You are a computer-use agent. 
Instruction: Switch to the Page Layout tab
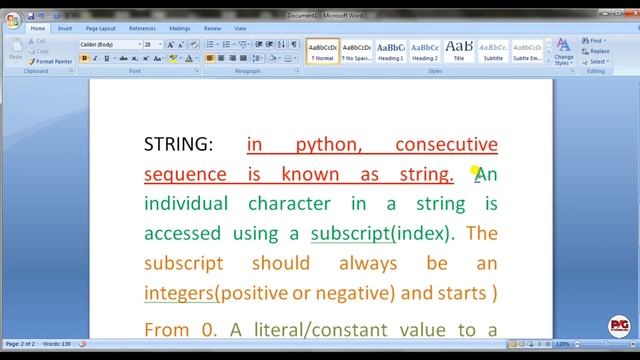pos(101,29)
